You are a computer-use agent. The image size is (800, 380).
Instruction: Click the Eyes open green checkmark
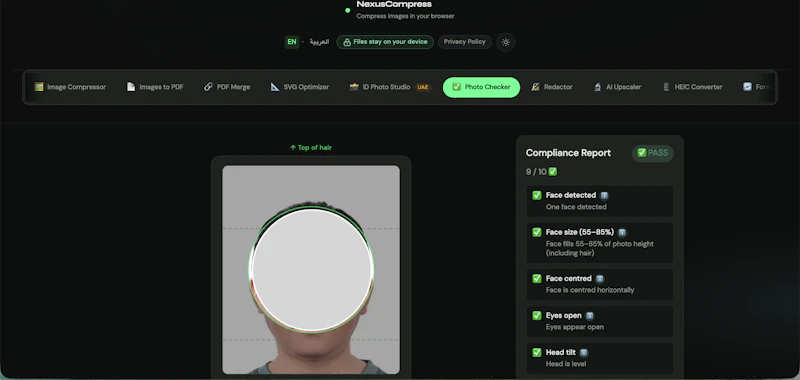pos(537,316)
